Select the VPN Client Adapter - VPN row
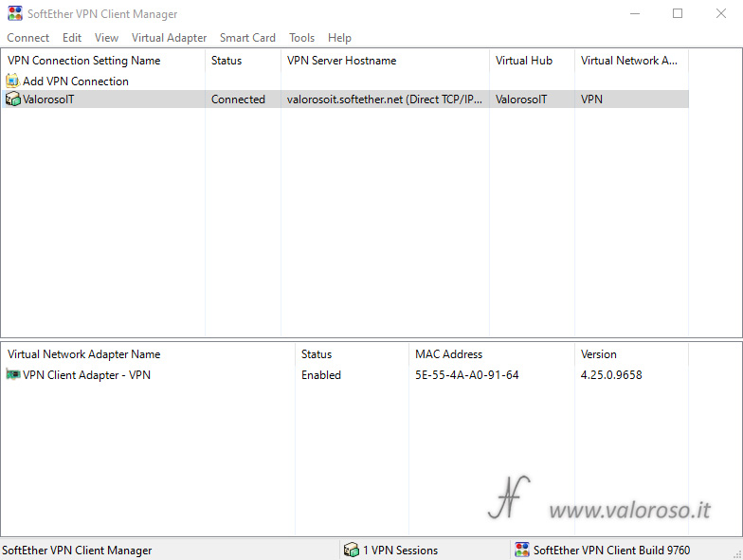The image size is (743, 560). (345, 375)
